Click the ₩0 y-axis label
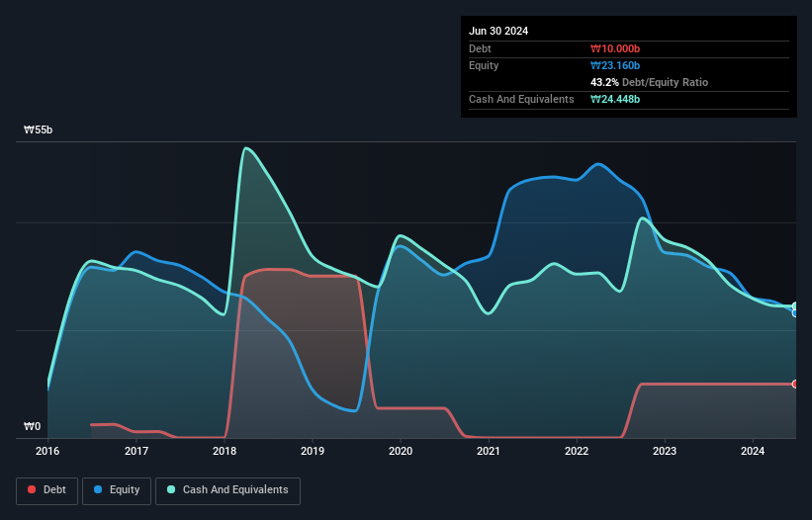This screenshot has width=812, height=520. tap(32, 426)
